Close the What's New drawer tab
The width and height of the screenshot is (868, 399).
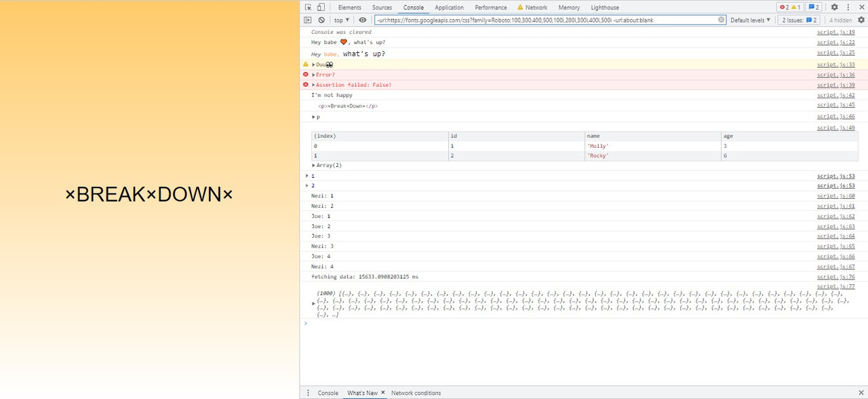click(383, 393)
